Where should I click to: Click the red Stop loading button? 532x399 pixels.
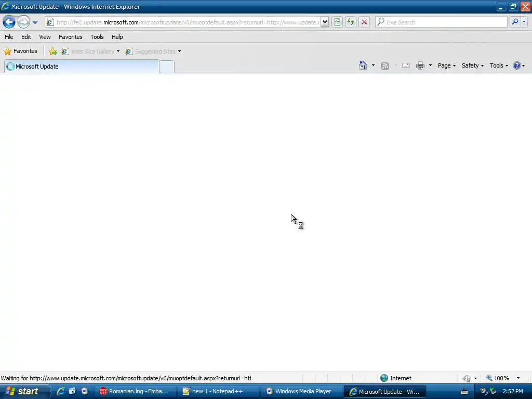coord(364,22)
